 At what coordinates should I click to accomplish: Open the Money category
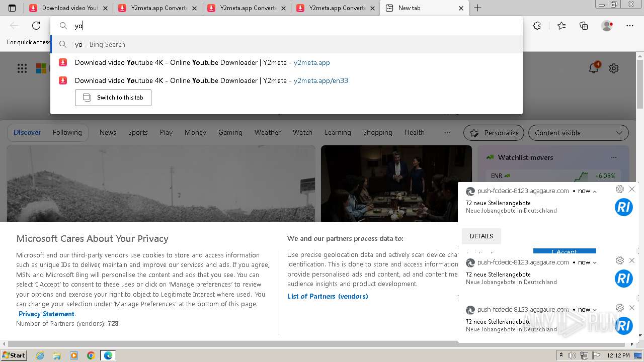click(x=195, y=132)
